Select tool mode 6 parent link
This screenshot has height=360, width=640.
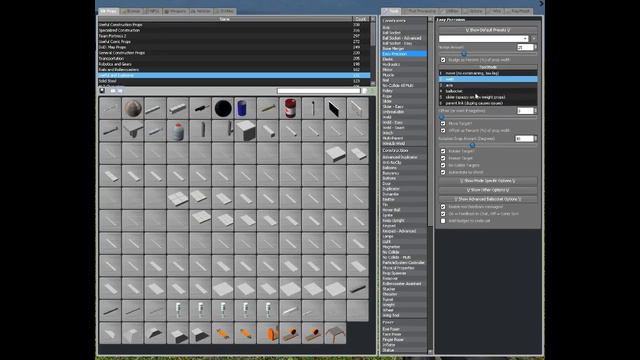[488, 103]
